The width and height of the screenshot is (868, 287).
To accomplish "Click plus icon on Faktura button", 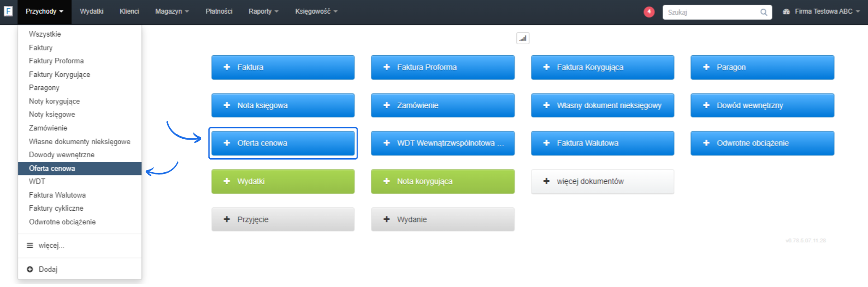I will [x=227, y=67].
